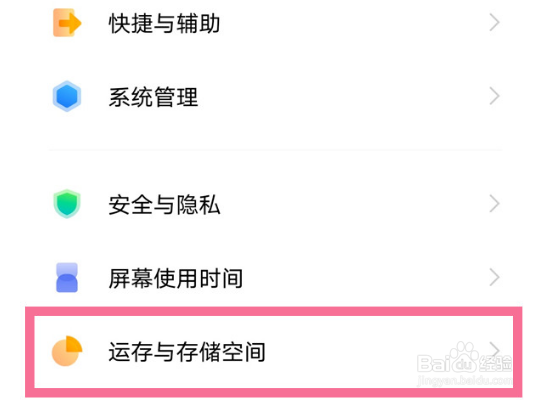Image resolution: width=544 pixels, height=400 pixels.
Task: Tap the green shield 安全与隐私 icon
Action: coord(67,204)
